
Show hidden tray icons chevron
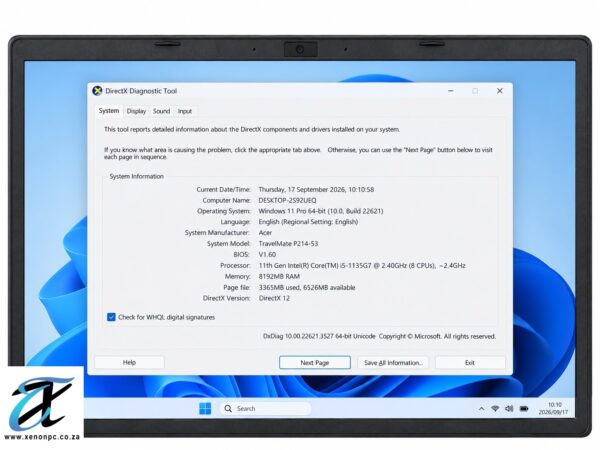coord(481,409)
